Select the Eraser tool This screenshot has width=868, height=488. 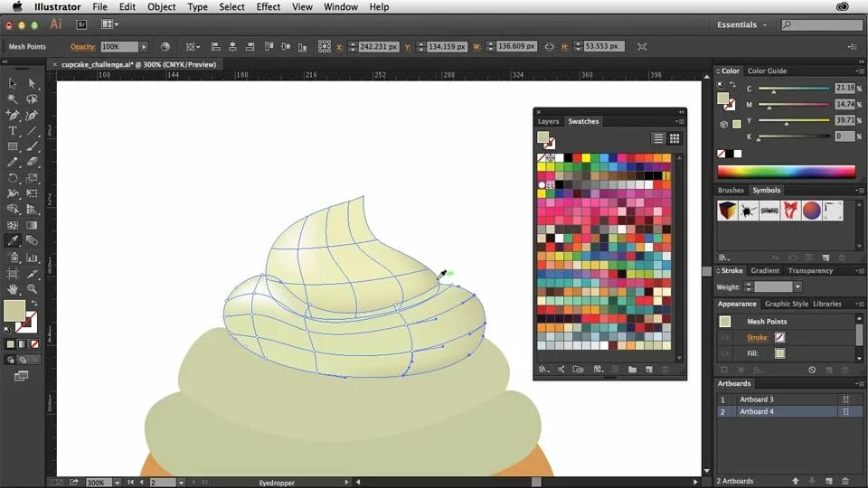click(x=32, y=162)
